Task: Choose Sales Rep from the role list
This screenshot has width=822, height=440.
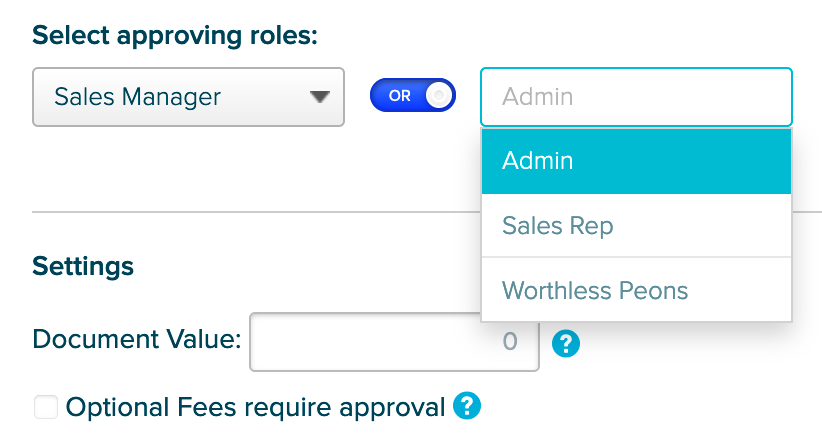Action: click(x=636, y=226)
